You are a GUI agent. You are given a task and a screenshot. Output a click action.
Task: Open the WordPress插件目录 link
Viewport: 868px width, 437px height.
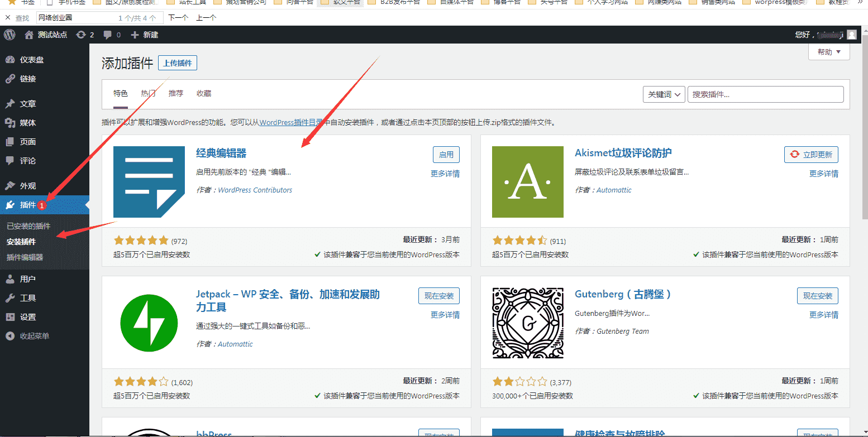pos(291,122)
